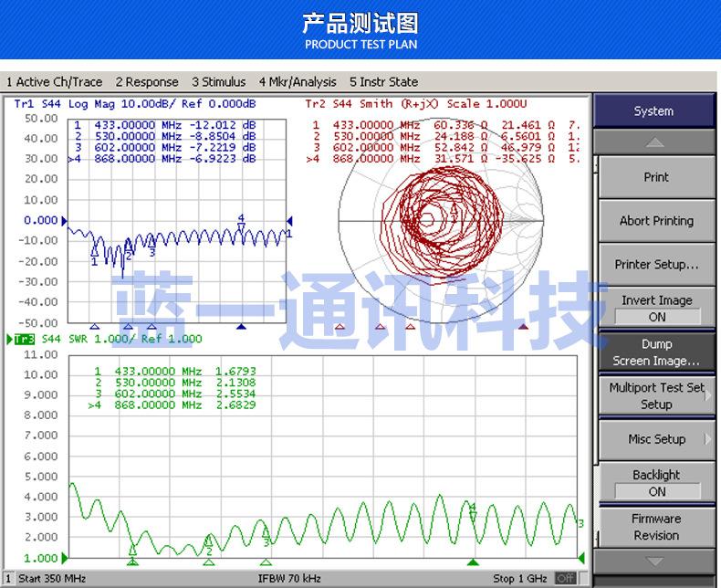Viewport: 721px width, 588px height.
Task: Click the Abort Printing softkey
Action: click(656, 221)
